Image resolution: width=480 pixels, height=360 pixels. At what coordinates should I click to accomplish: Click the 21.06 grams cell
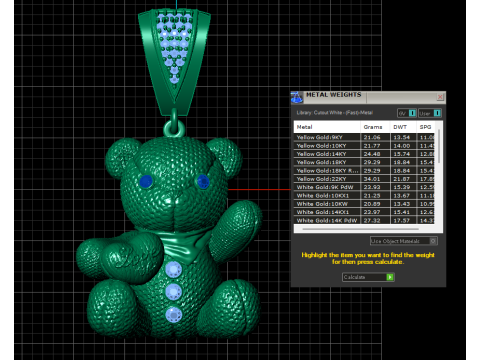tap(375, 137)
